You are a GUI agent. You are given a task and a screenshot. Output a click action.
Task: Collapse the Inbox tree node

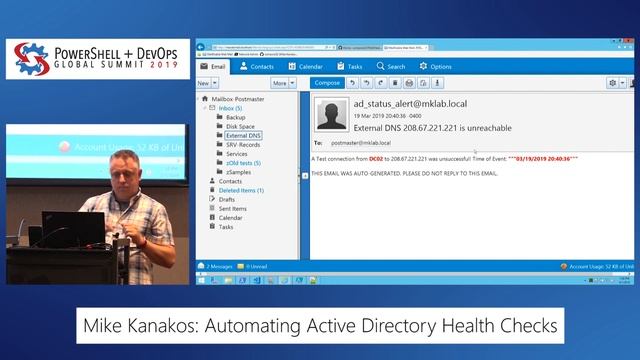click(x=205, y=108)
